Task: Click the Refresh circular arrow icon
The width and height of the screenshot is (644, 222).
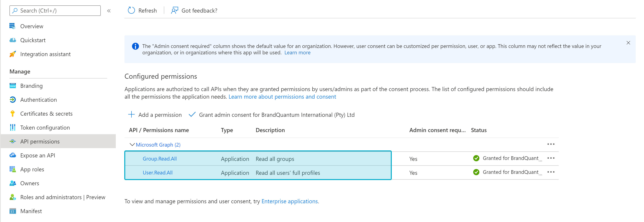Action: click(131, 10)
